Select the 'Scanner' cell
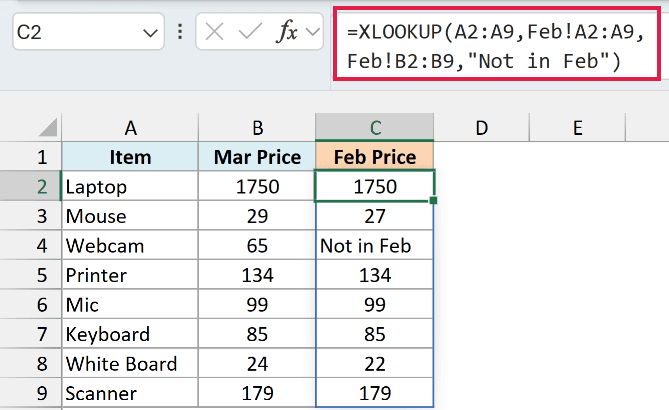 [130, 393]
